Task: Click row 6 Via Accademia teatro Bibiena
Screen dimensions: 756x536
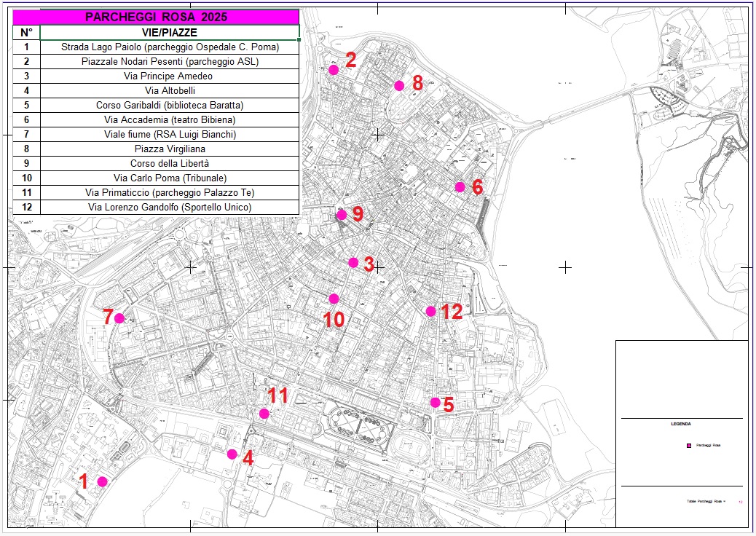Action: [170, 119]
